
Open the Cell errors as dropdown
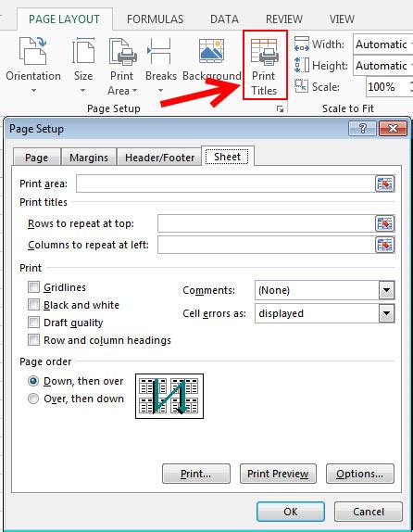pos(386,313)
